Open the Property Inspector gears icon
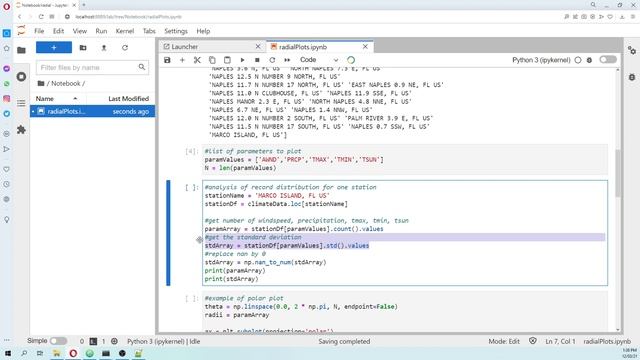 point(632,51)
